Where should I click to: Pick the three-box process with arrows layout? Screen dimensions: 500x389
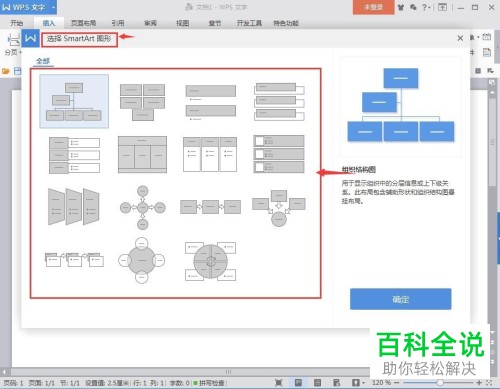[210, 207]
